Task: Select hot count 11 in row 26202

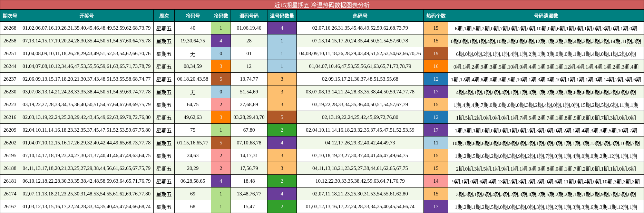Action: (x=436, y=143)
